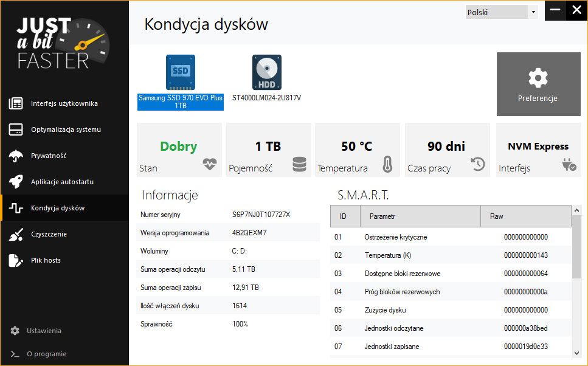Click the 1 TB capacity value

268,147
